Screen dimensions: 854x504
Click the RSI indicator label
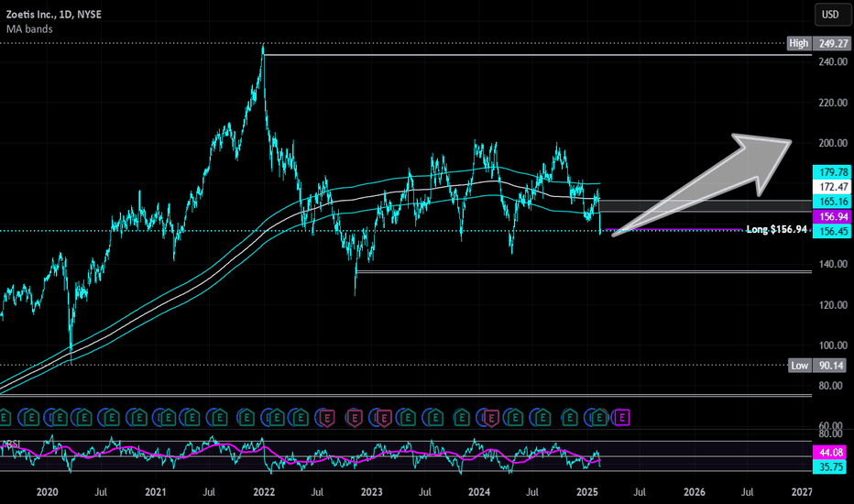tap(12, 444)
